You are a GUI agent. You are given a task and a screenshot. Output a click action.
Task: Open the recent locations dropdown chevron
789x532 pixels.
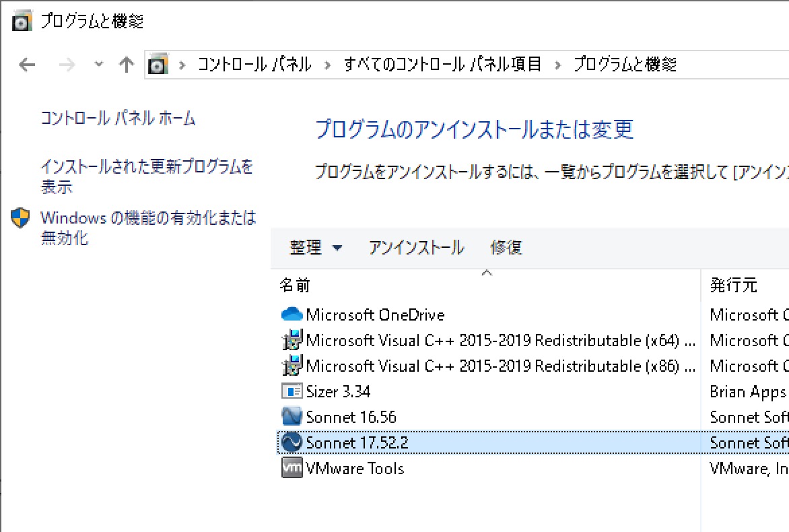click(x=98, y=64)
